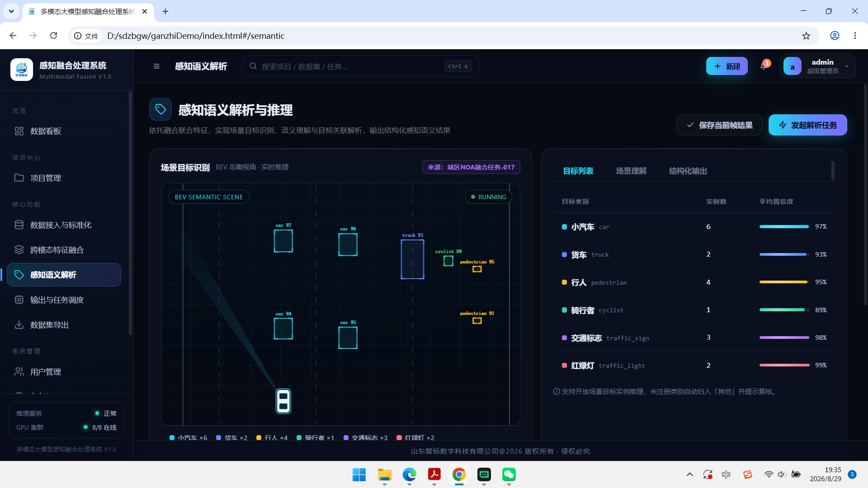Collapse sidebar with the hamburger menu icon
The image size is (868, 488).
(x=156, y=66)
